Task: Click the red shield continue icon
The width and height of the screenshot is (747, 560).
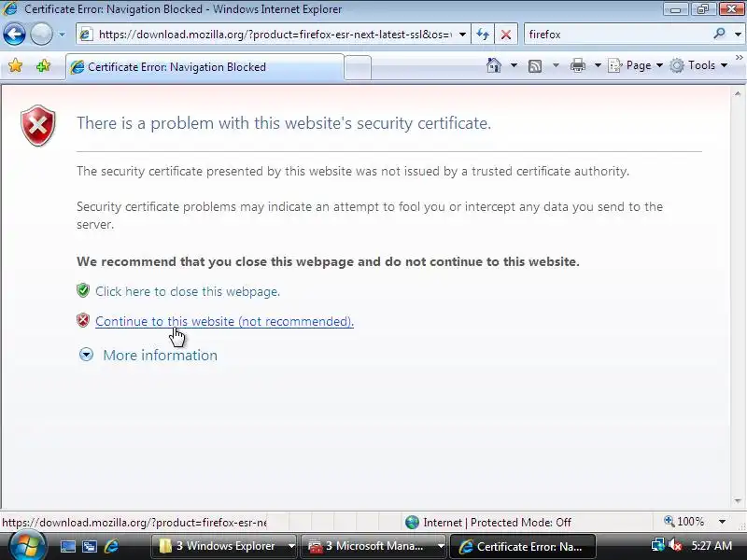Action: point(83,320)
